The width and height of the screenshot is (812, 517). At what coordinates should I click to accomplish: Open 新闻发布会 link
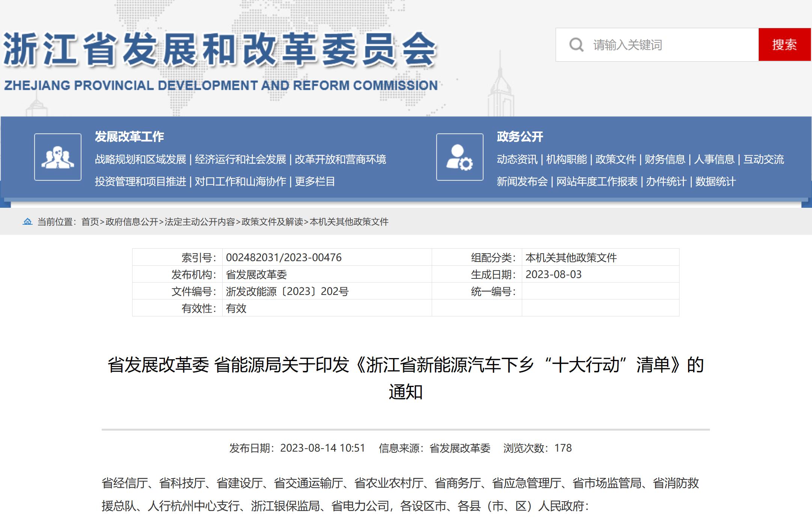(522, 181)
